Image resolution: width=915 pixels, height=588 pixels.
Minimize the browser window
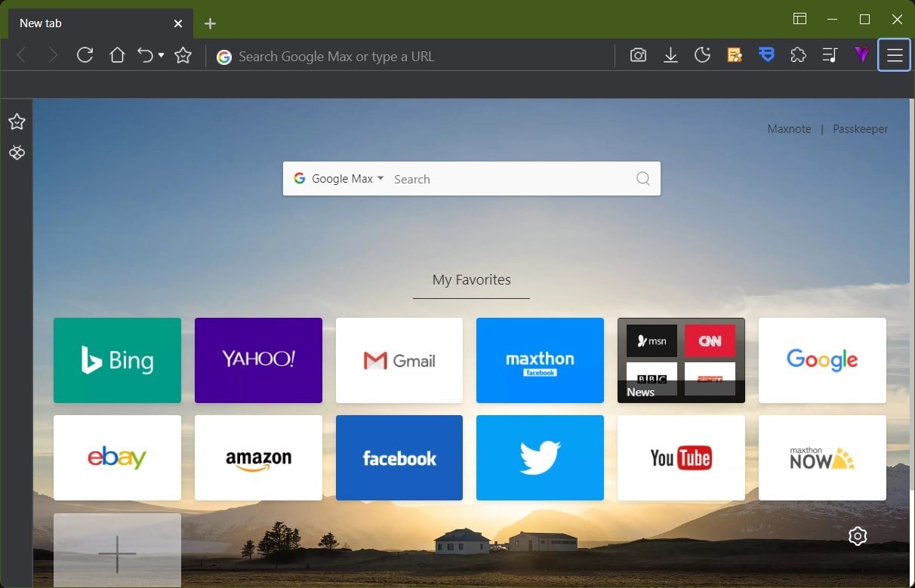833,19
